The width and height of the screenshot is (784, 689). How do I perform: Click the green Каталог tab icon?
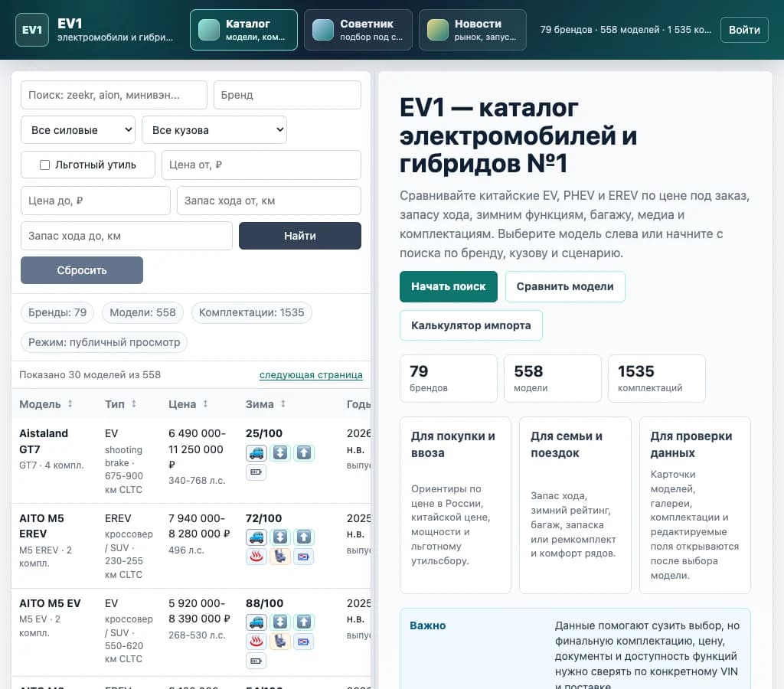209,30
